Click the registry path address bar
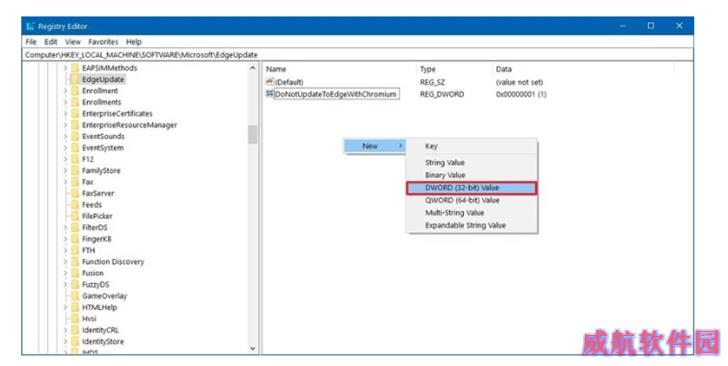Image resolution: width=728 pixels, height=366 pixels. (358, 55)
